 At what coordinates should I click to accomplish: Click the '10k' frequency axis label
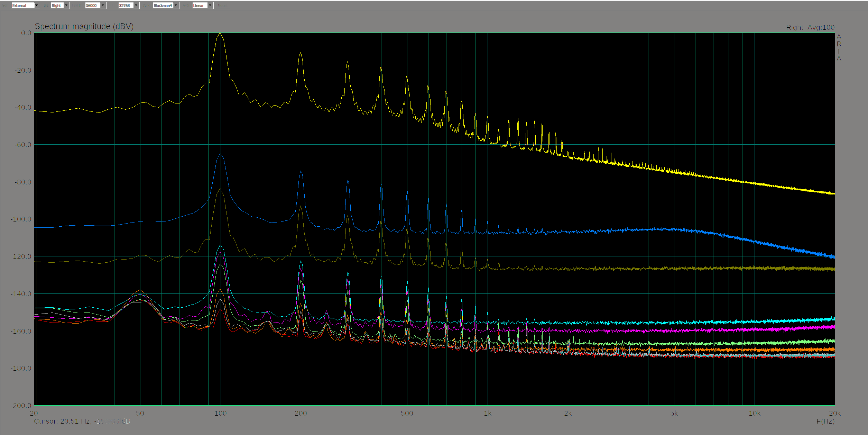point(755,413)
